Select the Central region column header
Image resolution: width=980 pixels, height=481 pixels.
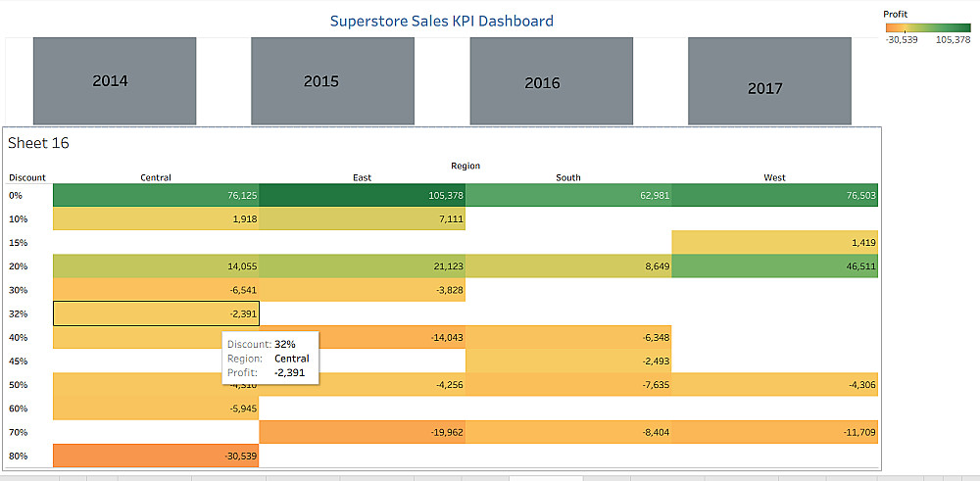pos(156,177)
